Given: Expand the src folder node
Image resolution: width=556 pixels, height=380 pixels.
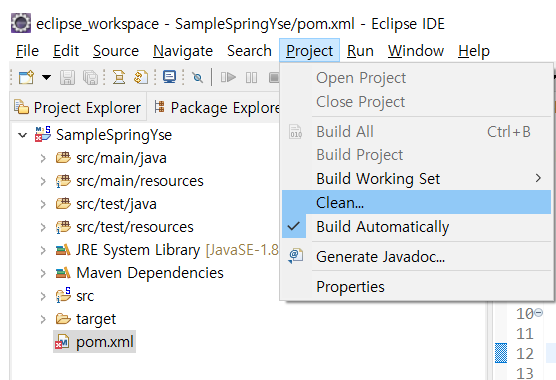Looking at the screenshot, I should (43, 296).
